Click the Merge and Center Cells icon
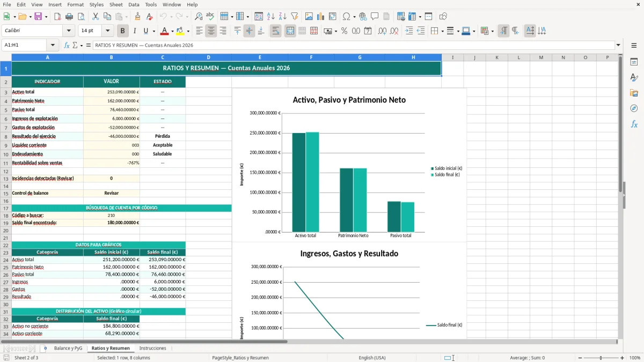The width and height of the screenshot is (644, 362). (290, 31)
